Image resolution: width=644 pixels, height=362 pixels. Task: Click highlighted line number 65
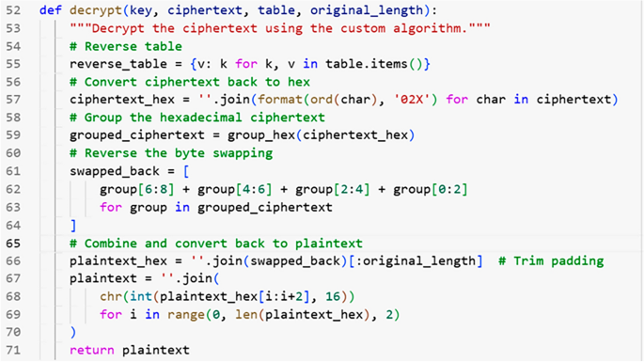(x=13, y=244)
